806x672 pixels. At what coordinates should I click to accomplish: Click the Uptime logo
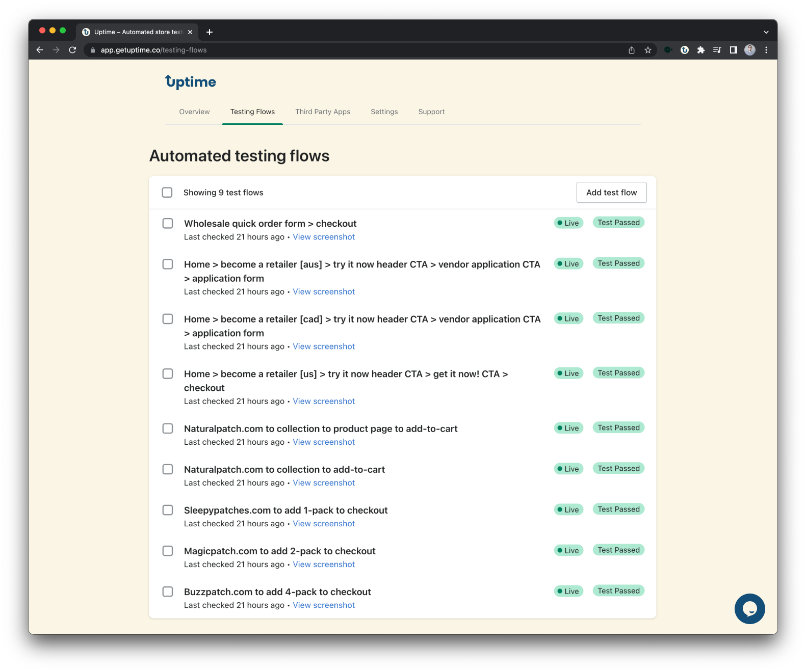(191, 82)
